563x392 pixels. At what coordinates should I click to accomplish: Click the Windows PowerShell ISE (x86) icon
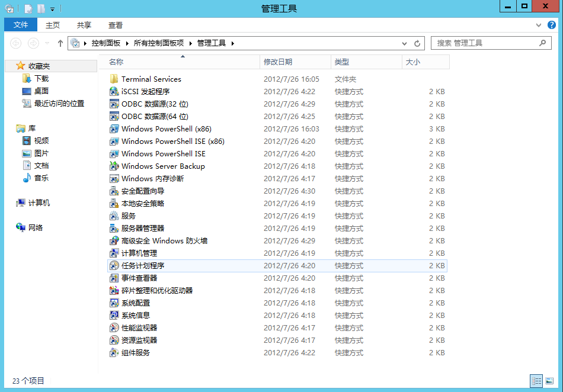(x=114, y=142)
